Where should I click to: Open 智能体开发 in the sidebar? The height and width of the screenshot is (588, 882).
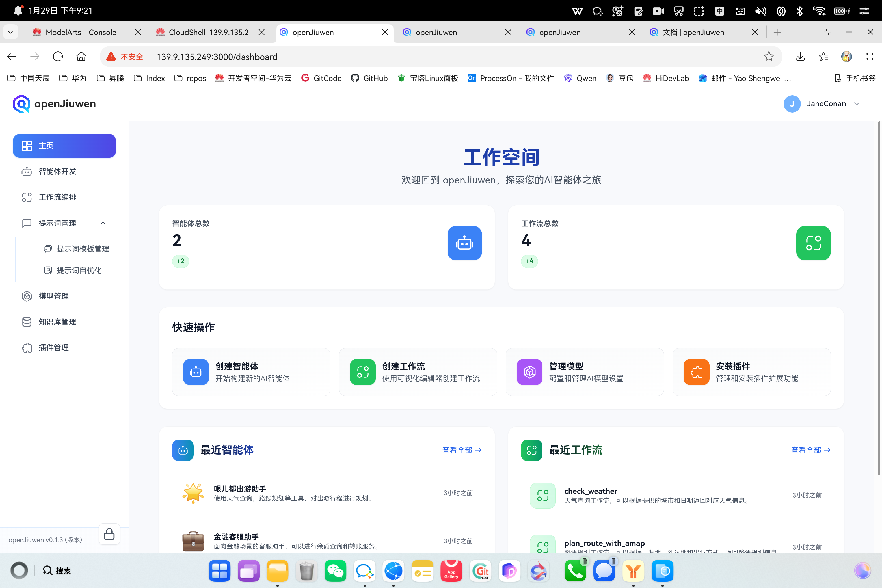pyautogui.click(x=57, y=171)
